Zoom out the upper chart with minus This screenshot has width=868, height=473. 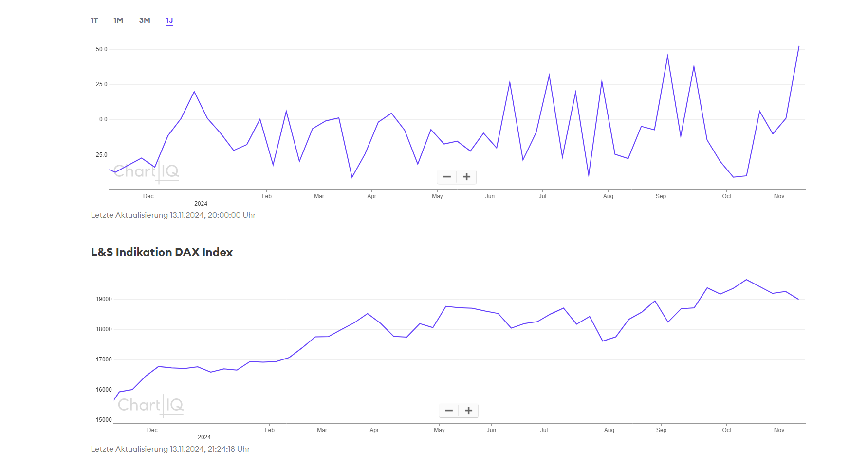[x=447, y=177]
